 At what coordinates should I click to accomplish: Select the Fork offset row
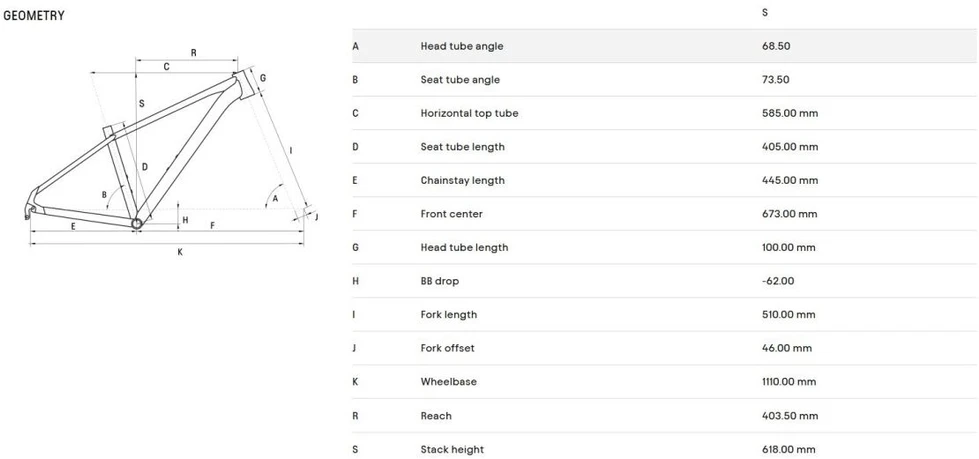tap(665, 348)
